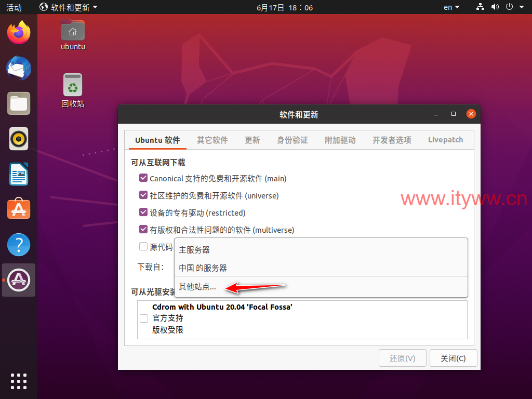Image resolution: width=532 pixels, height=399 pixels.
Task: Toggle the universe community software checkbox
Action: tap(143, 195)
